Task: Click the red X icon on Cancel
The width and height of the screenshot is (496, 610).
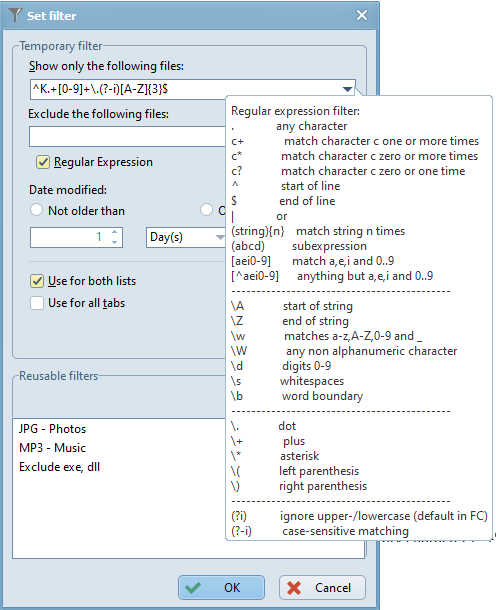Action: [294, 587]
